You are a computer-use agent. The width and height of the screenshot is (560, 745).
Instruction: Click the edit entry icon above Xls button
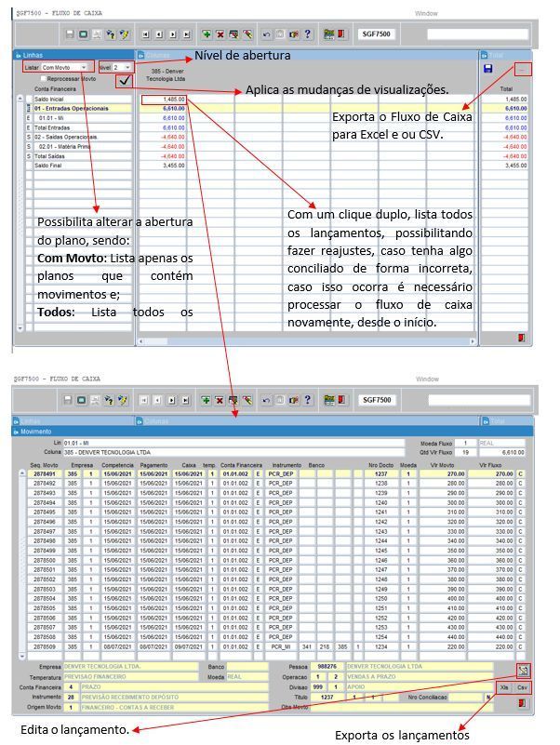pyautogui.click(x=524, y=670)
